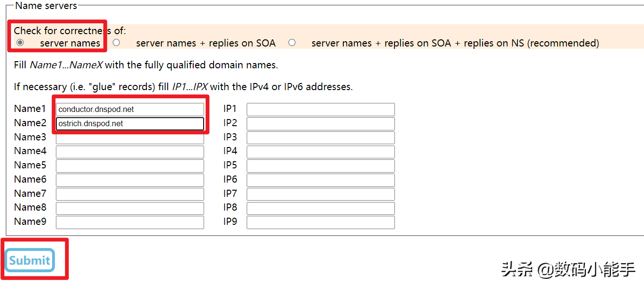
Task: Focus the IP2 input box
Action: [321, 124]
